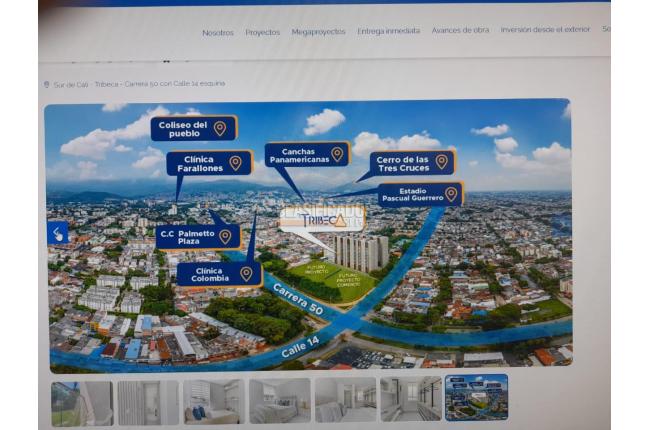Click the Coliseo del pueblo label text
Image resolution: width=648 pixels, height=430 pixels.
click(x=183, y=129)
